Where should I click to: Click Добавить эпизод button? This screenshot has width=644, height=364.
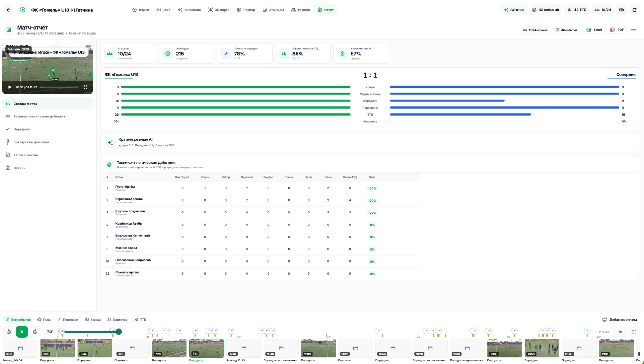[620, 320]
